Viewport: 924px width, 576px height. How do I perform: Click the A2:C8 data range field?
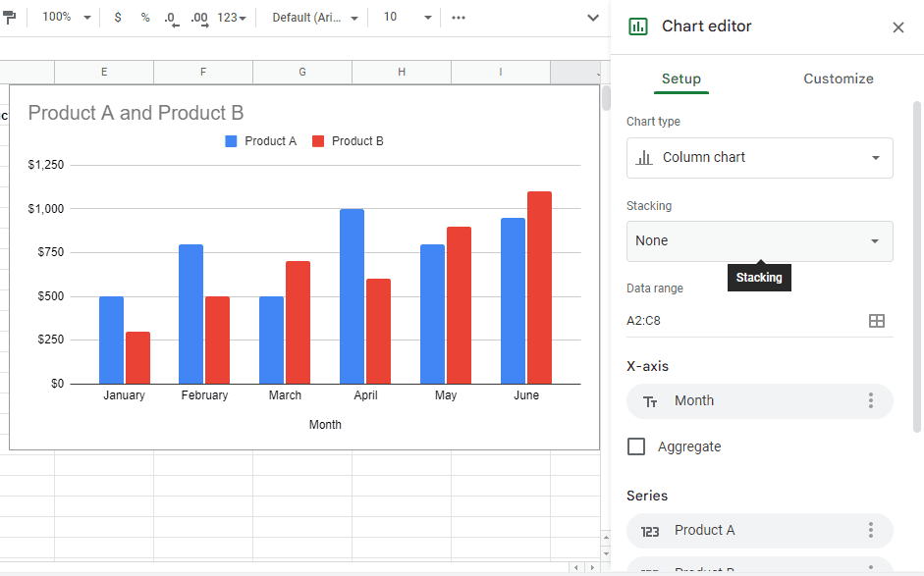click(742, 321)
